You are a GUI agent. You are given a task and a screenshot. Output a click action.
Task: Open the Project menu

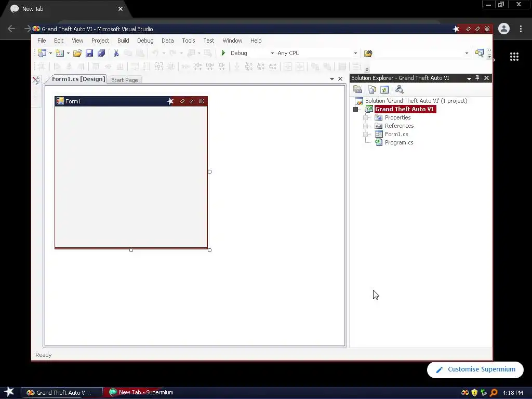[100, 41]
